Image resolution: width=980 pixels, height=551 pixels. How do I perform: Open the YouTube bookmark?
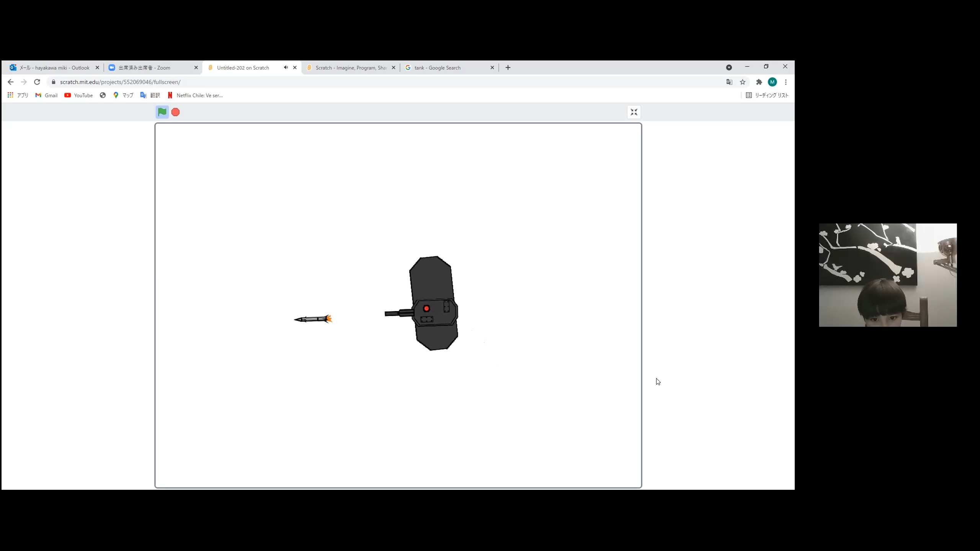[78, 95]
